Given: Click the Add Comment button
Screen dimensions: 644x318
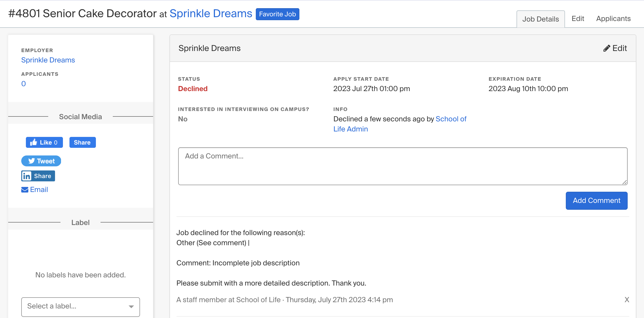Looking at the screenshot, I should [x=597, y=201].
